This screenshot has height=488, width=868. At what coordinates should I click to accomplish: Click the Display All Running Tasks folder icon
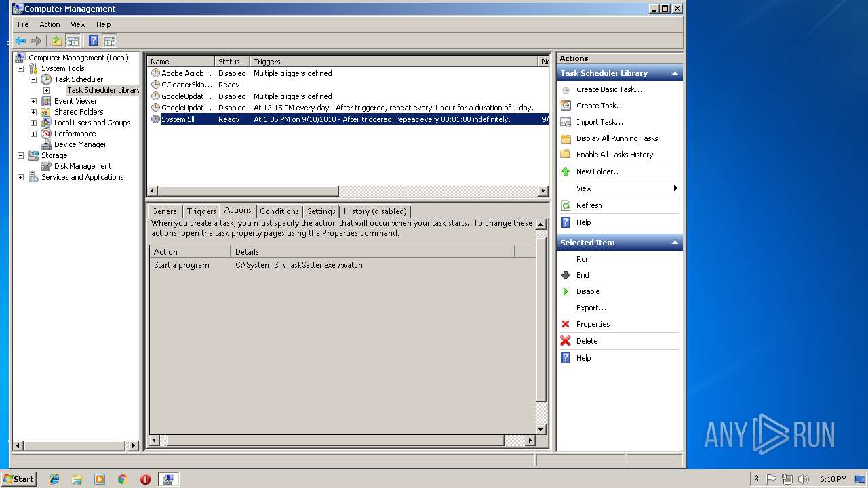[x=566, y=138]
